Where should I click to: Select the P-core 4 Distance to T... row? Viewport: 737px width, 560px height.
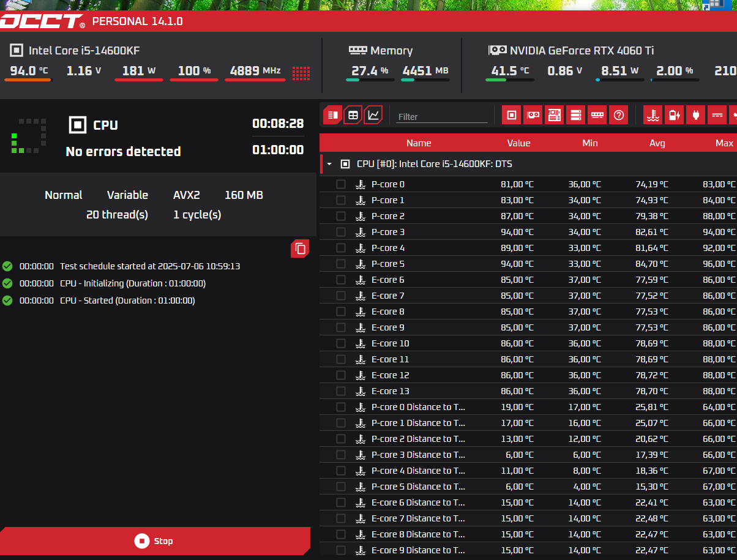click(528, 471)
